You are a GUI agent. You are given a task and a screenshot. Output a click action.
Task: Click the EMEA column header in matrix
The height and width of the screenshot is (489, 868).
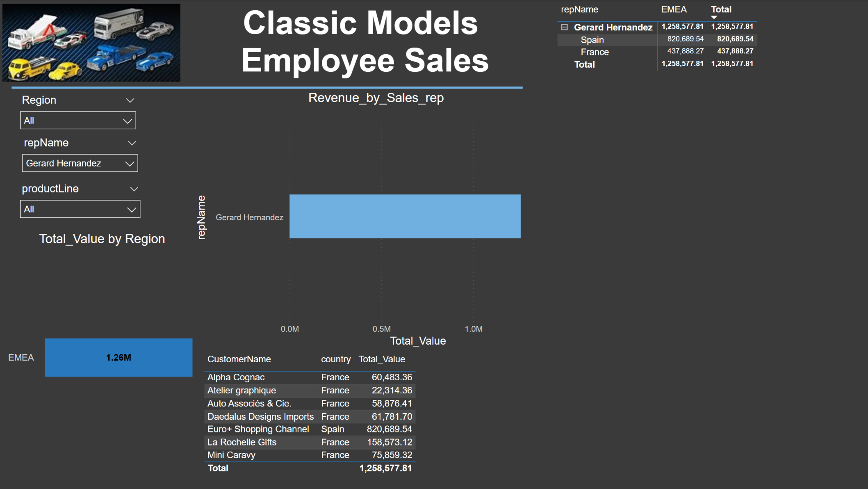coord(674,9)
